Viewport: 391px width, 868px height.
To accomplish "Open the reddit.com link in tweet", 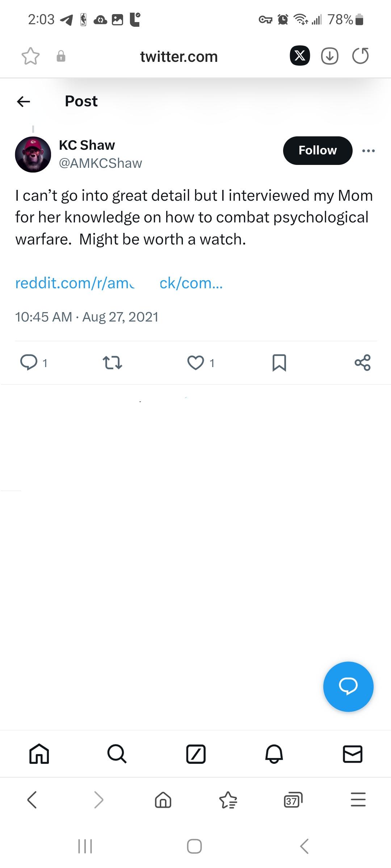I will (x=119, y=283).
